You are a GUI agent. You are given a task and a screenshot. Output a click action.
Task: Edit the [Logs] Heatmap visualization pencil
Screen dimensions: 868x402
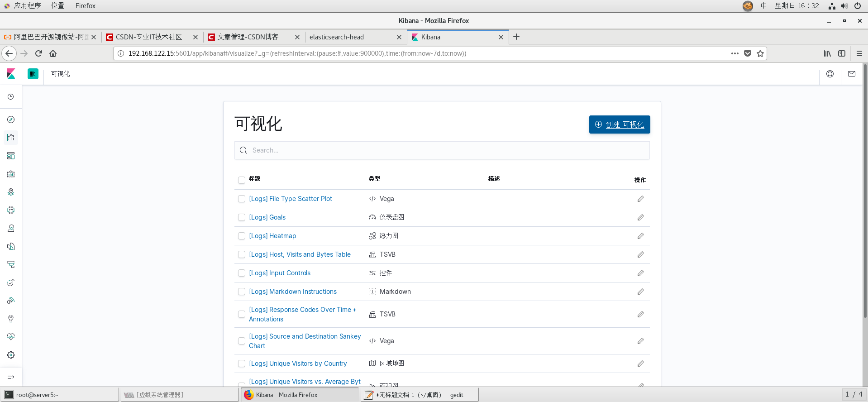641,236
